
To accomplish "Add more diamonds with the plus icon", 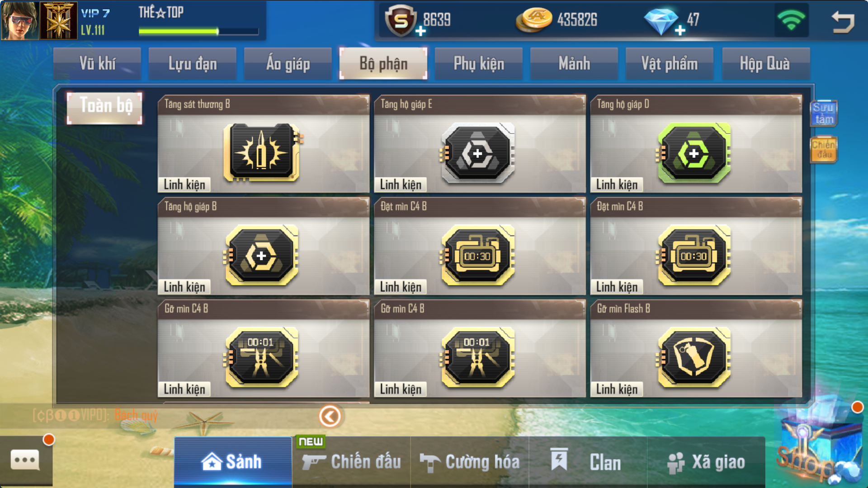I will 680,31.
